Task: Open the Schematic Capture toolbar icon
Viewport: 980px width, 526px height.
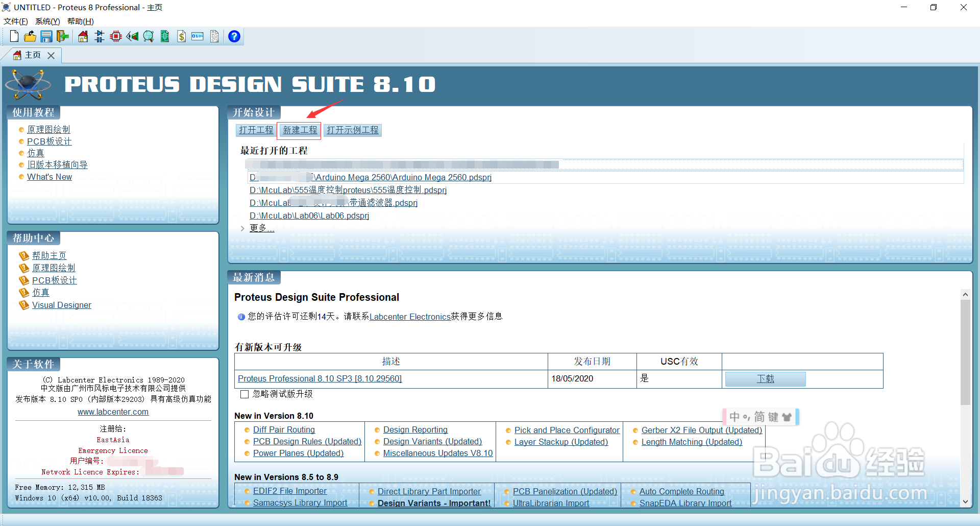Action: pos(99,36)
